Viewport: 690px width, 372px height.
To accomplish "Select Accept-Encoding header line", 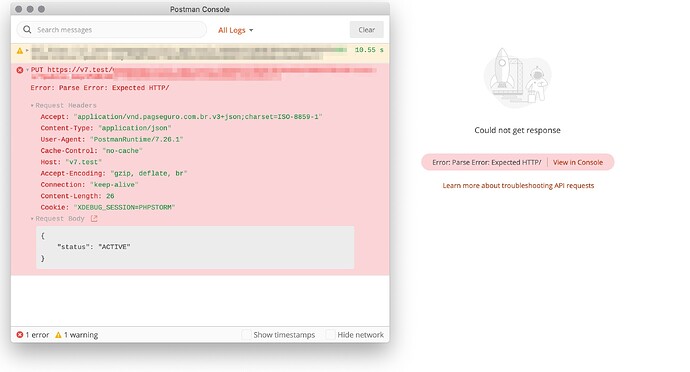I will (x=114, y=173).
